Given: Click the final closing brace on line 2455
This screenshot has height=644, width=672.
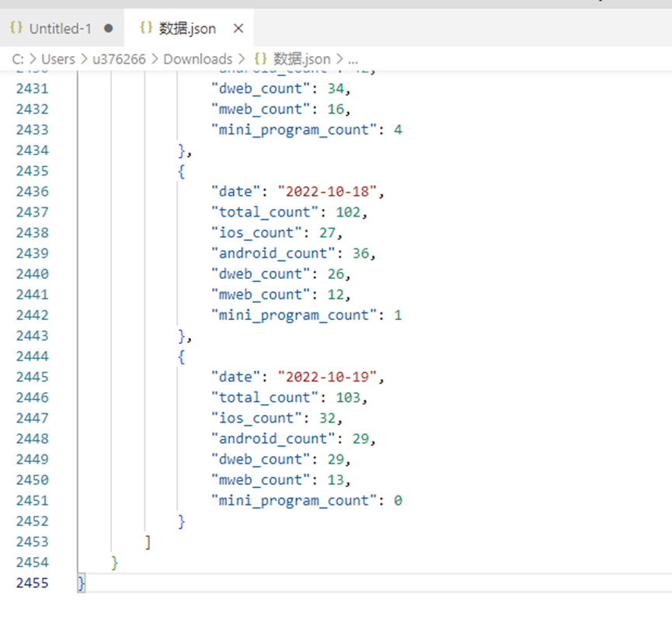Looking at the screenshot, I should 81,583.
